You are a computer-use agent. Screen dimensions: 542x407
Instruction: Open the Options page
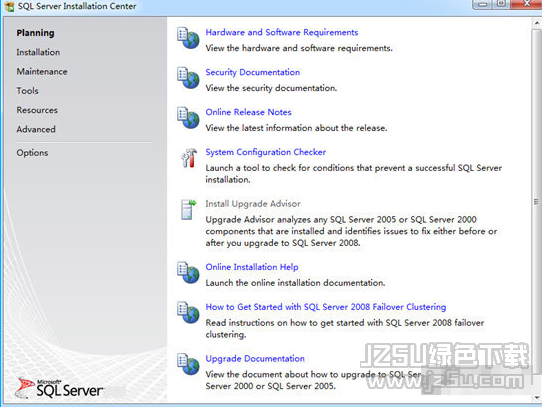click(32, 153)
